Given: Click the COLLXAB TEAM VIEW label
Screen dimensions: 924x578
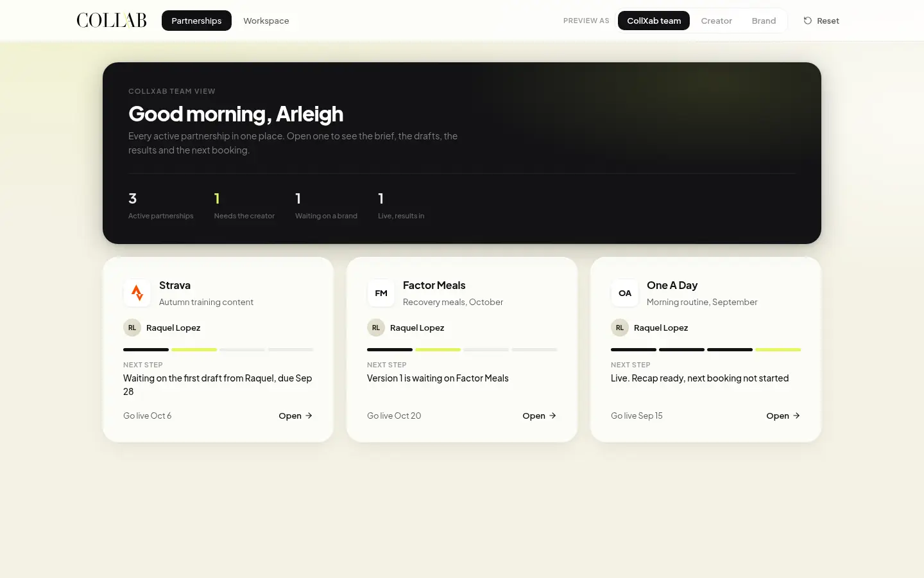Looking at the screenshot, I should tap(172, 91).
